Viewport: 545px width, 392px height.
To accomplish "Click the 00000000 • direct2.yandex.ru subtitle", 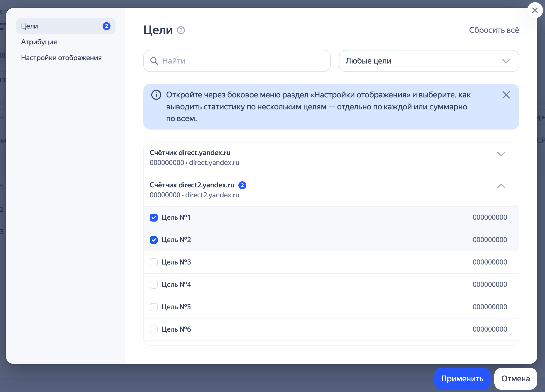I will click(194, 195).
